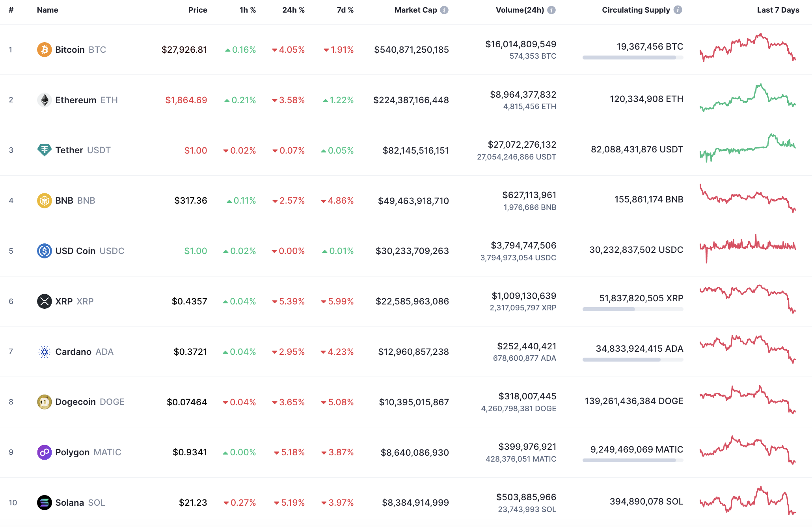Select the XRP coin logo
This screenshot has width=812, height=527.
(45, 301)
